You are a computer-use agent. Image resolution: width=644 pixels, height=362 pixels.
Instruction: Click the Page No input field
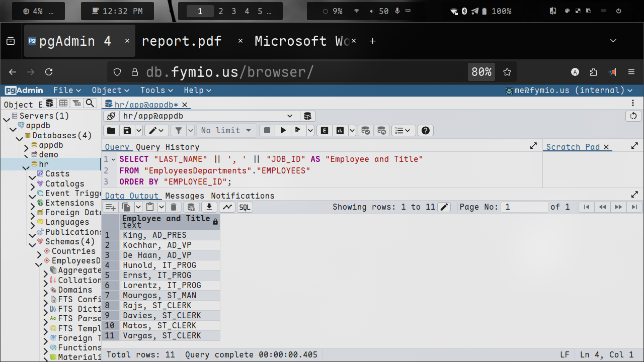pos(525,207)
